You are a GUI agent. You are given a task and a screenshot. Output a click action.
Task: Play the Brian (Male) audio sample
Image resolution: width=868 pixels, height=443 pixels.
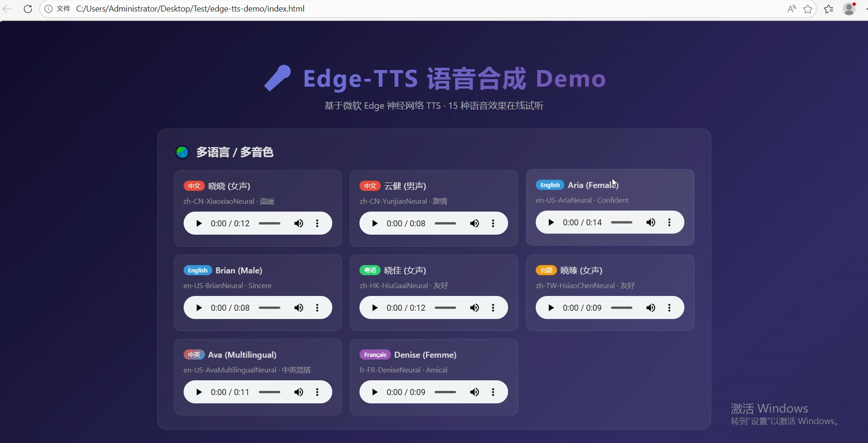(x=199, y=308)
